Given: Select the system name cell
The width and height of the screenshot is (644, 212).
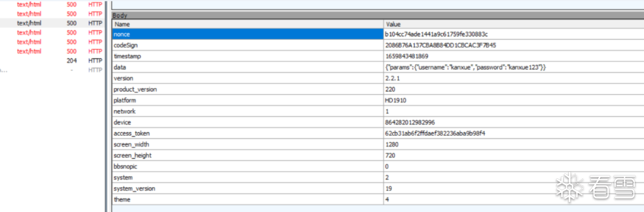Looking at the screenshot, I should click(247, 177).
